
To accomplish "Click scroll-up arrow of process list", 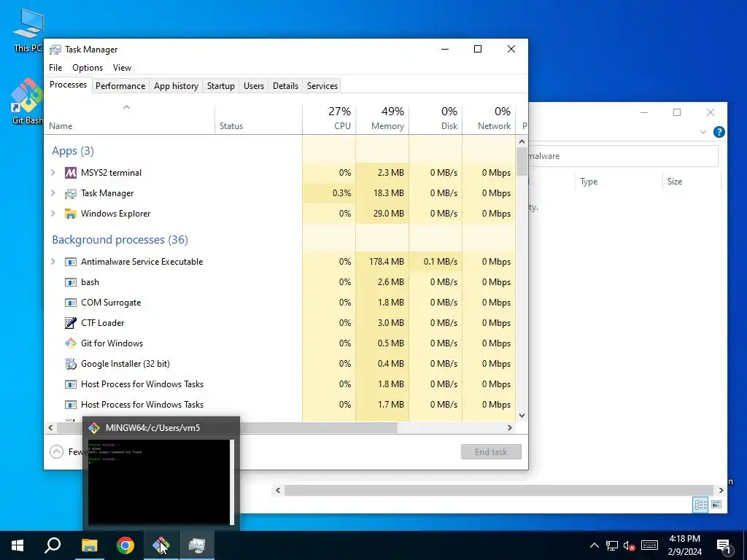I will [x=522, y=141].
